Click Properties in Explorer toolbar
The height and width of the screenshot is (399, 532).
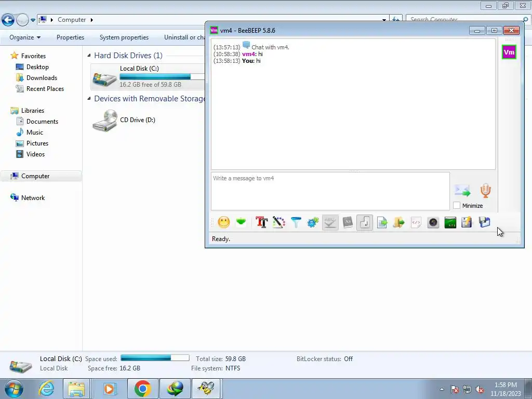[70, 37]
